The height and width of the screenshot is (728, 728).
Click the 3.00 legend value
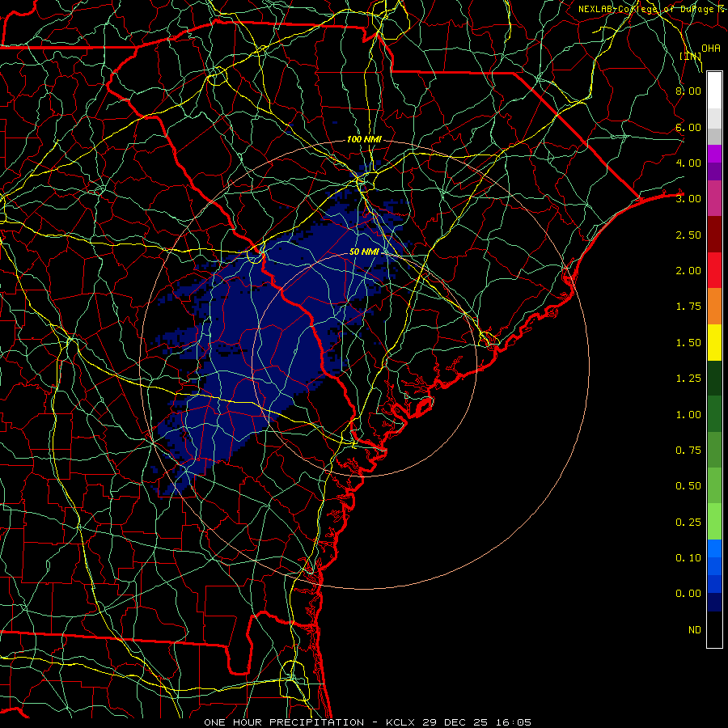click(688, 199)
